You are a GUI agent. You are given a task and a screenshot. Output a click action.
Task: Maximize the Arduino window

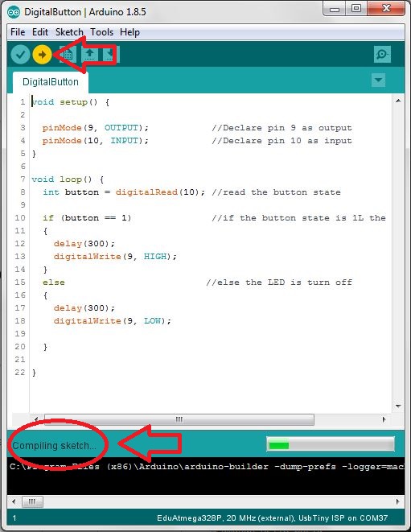click(x=356, y=9)
